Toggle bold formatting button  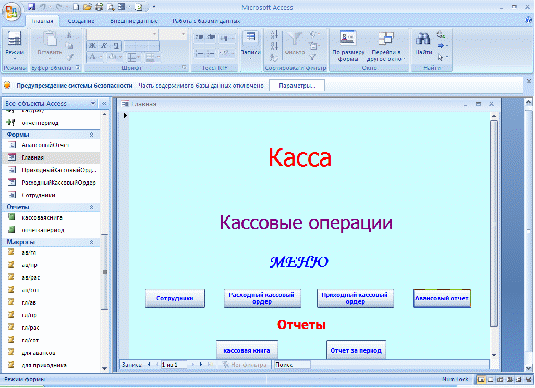[92, 45]
